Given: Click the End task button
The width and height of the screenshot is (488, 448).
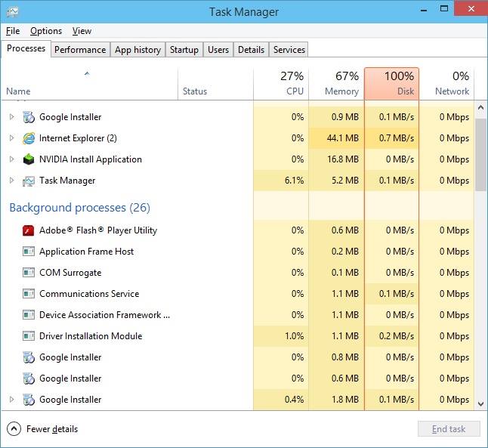Looking at the screenshot, I should 449,429.
